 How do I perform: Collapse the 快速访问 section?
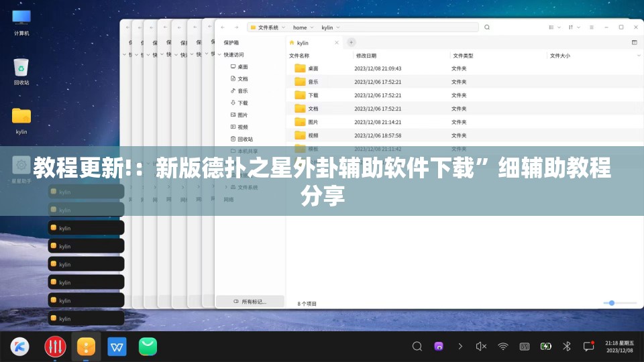[220, 54]
